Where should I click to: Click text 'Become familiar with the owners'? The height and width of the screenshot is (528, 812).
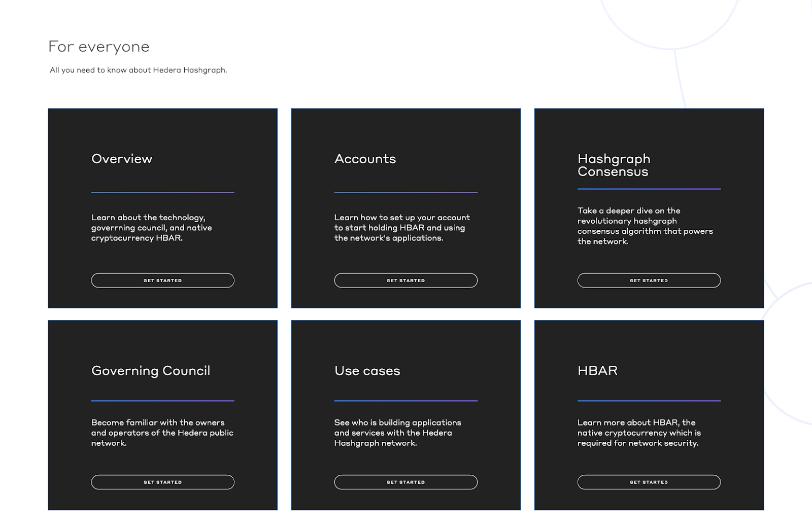pyautogui.click(x=162, y=433)
